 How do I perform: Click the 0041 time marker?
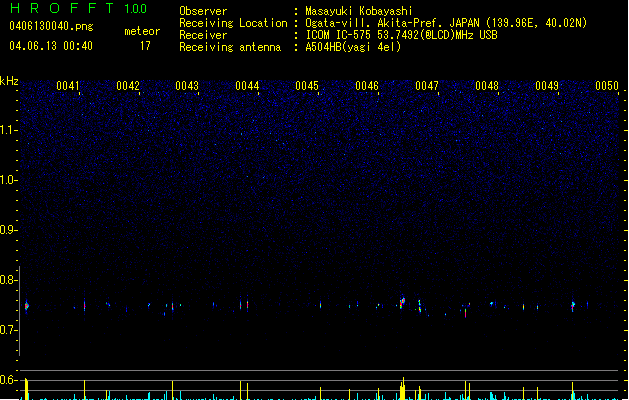point(68,86)
